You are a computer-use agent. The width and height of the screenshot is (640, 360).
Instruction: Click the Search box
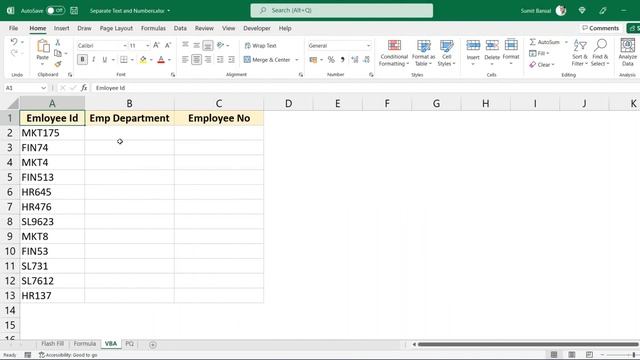pyautogui.click(x=342, y=11)
